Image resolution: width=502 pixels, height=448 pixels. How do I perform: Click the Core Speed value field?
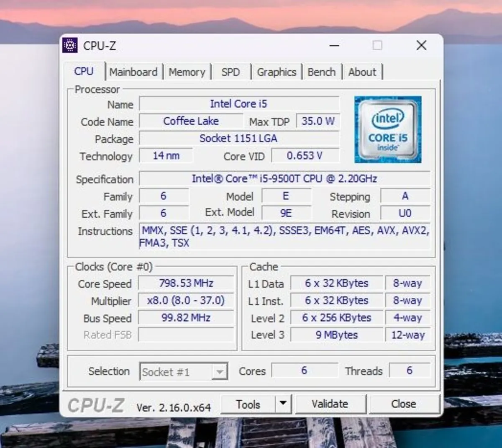point(185,283)
